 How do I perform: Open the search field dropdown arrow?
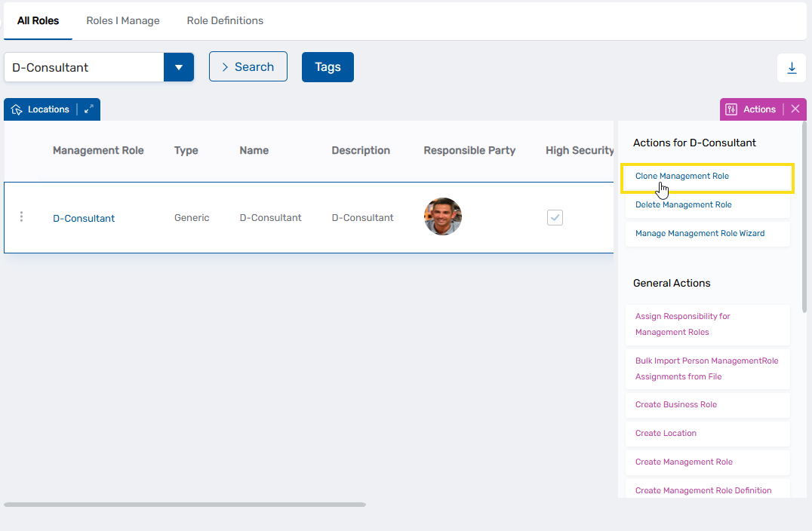tap(179, 66)
